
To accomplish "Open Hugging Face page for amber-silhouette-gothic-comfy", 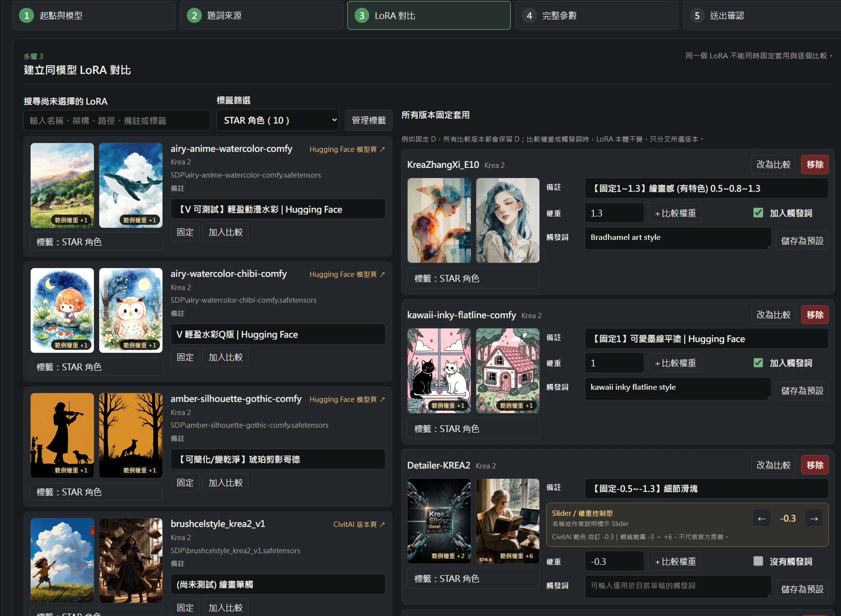I will (x=347, y=399).
